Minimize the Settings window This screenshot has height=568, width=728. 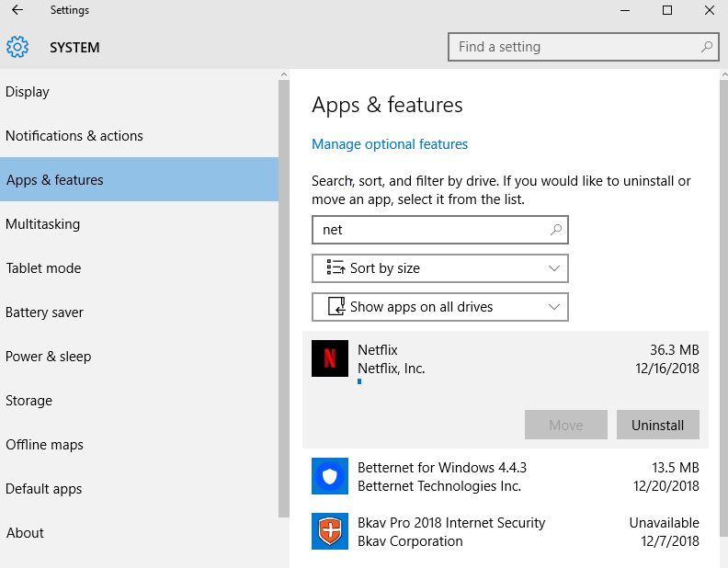[625, 10]
